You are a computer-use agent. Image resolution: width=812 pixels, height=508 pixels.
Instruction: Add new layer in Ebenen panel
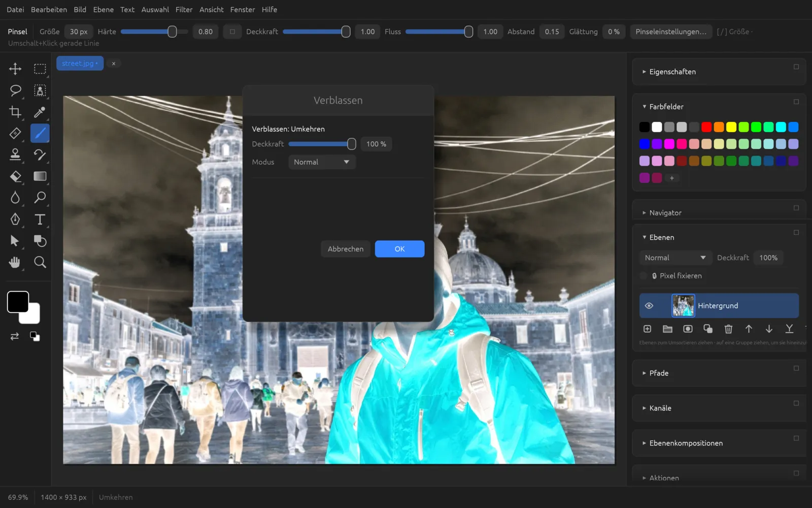647,329
